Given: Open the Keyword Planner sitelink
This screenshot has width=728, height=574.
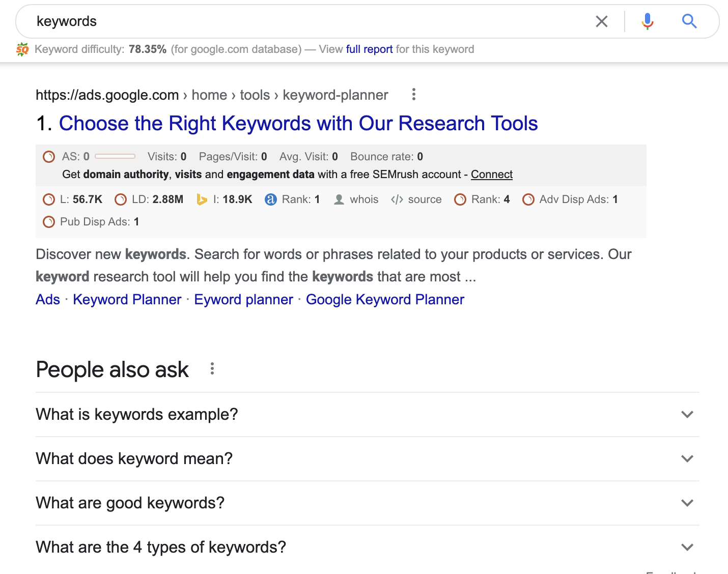Looking at the screenshot, I should [127, 299].
